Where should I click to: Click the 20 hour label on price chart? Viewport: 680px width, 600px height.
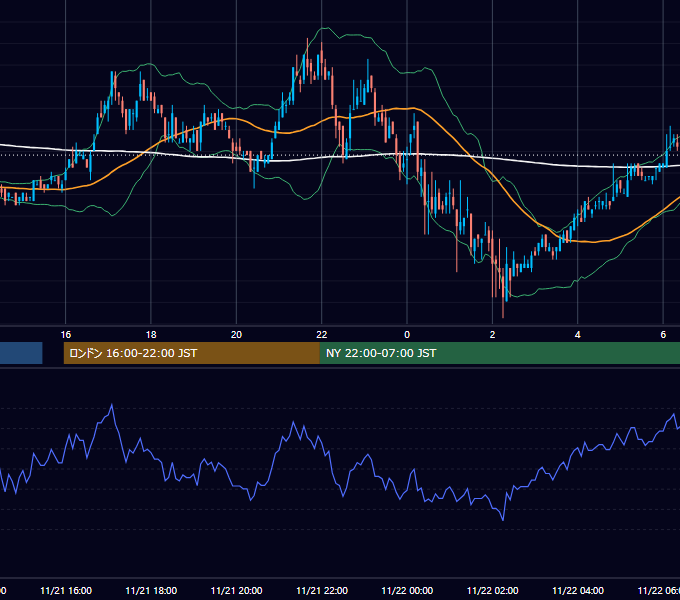pos(236,334)
